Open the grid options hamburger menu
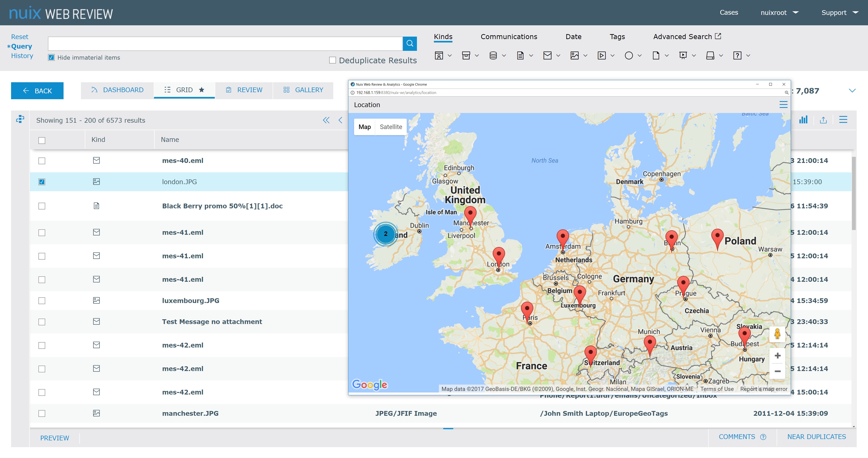The width and height of the screenshot is (868, 458). (843, 120)
